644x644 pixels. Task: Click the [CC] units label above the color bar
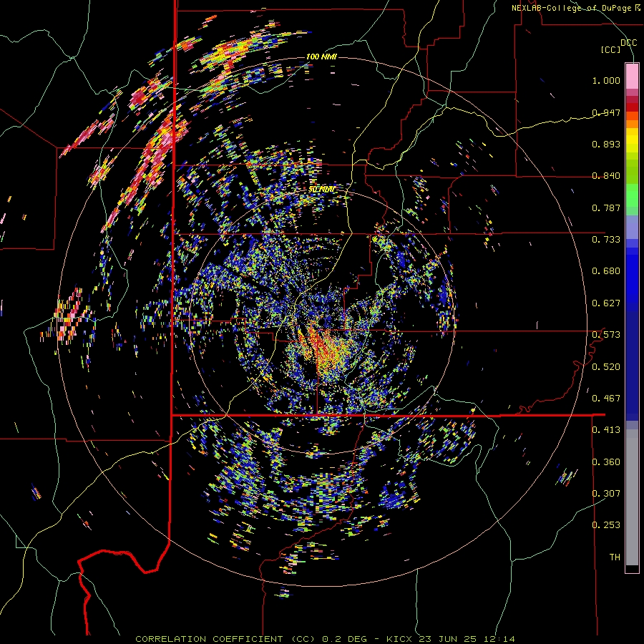pyautogui.click(x=611, y=49)
